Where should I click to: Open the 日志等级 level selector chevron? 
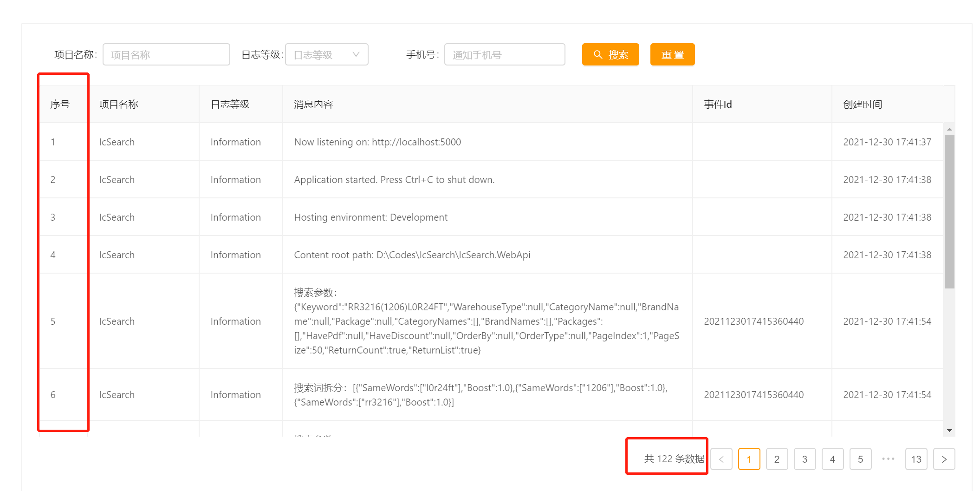[x=356, y=54]
